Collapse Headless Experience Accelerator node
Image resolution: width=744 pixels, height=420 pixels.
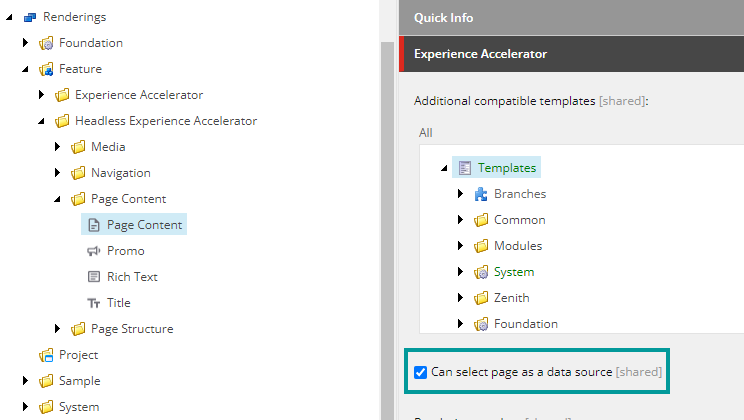pyautogui.click(x=41, y=121)
